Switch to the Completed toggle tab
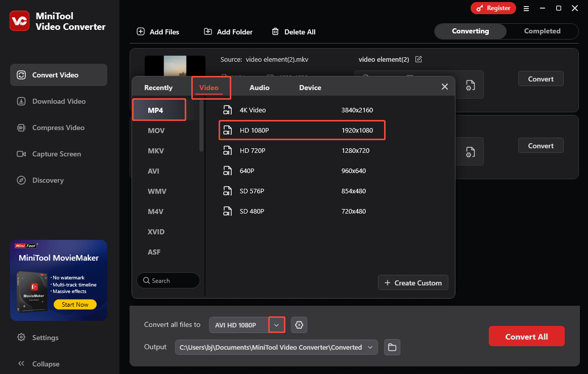This screenshot has width=588, height=374. pos(542,31)
